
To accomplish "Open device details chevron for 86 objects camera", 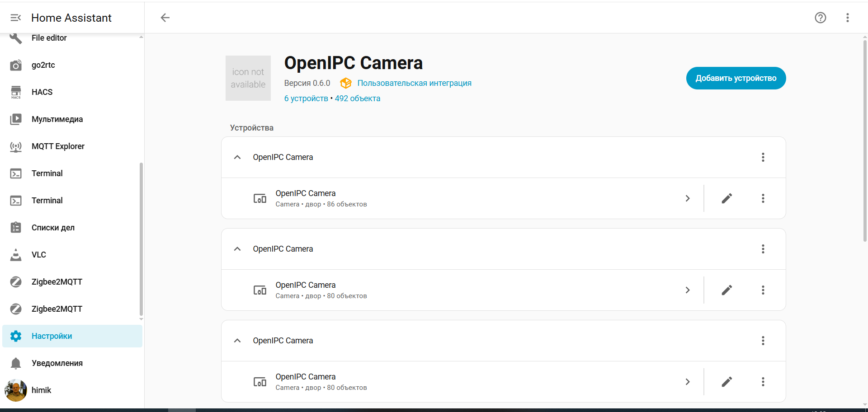I will coord(687,198).
